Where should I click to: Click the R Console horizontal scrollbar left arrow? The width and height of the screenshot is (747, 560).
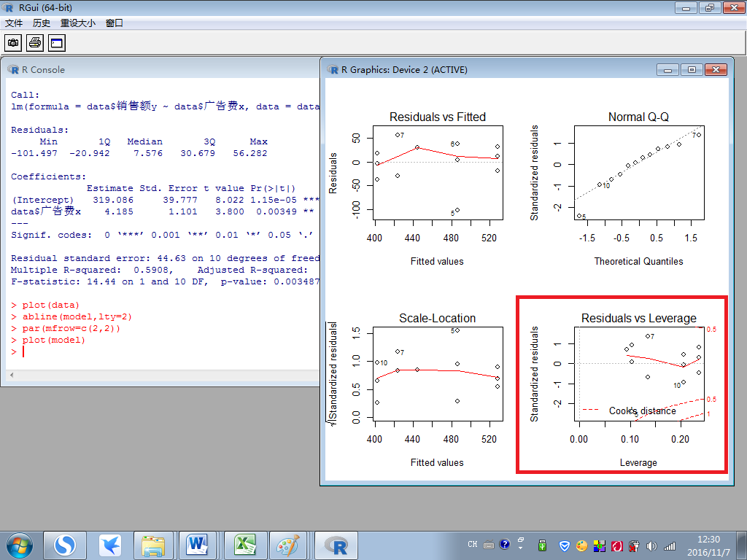[x=12, y=376]
